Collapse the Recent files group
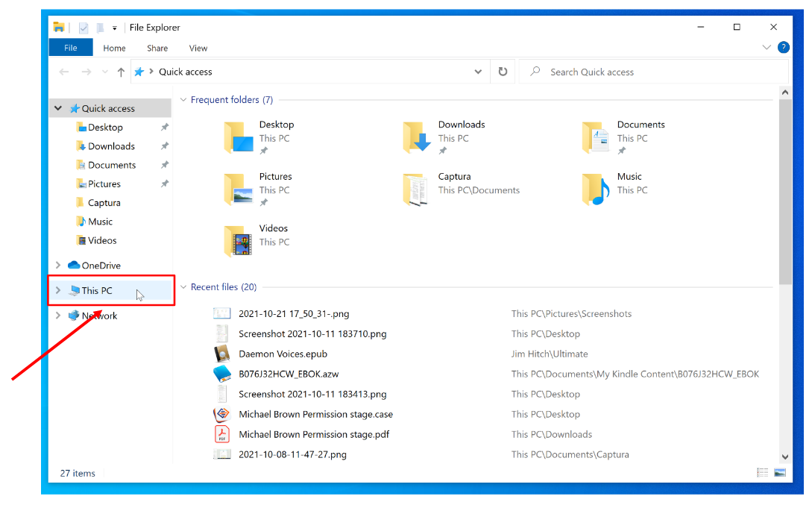This screenshot has height=511, width=812. point(183,287)
